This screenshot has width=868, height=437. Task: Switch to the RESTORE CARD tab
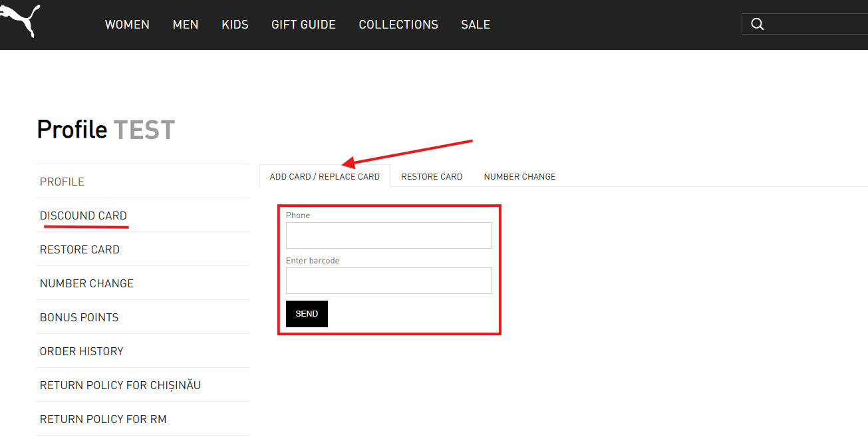click(432, 176)
